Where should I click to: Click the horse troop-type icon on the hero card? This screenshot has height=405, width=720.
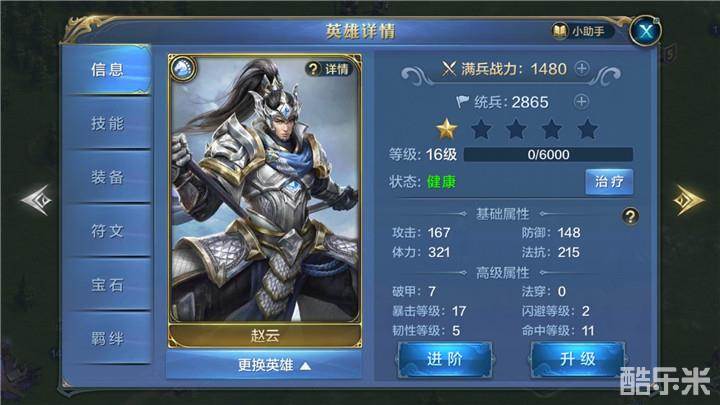point(183,68)
